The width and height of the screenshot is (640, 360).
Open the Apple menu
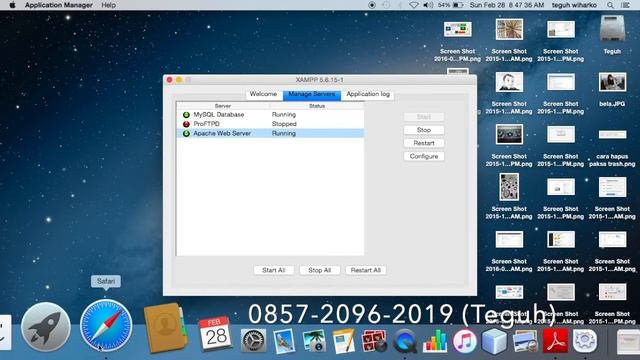(x=12, y=5)
